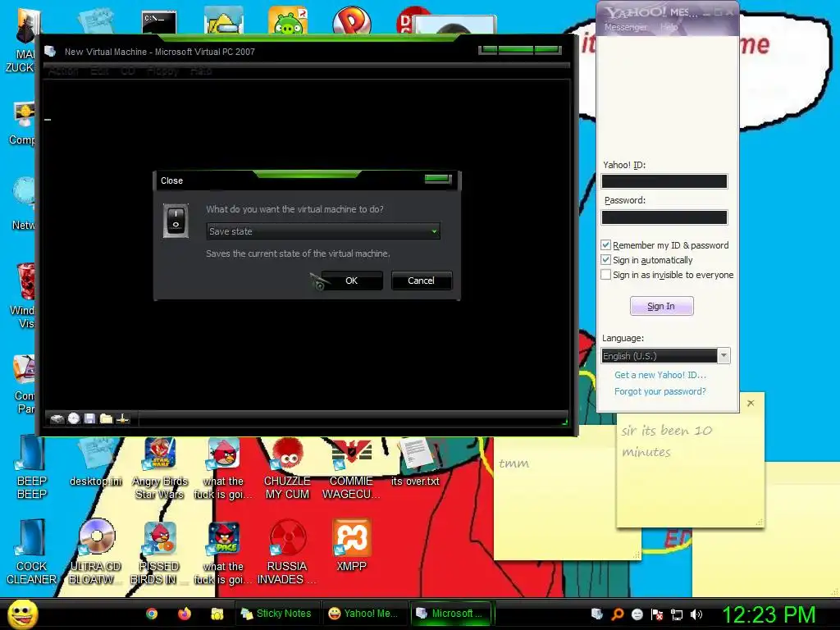The image size is (840, 630).
Task: Select the COMMIE WAGECU... desktop icon
Action: point(351,468)
